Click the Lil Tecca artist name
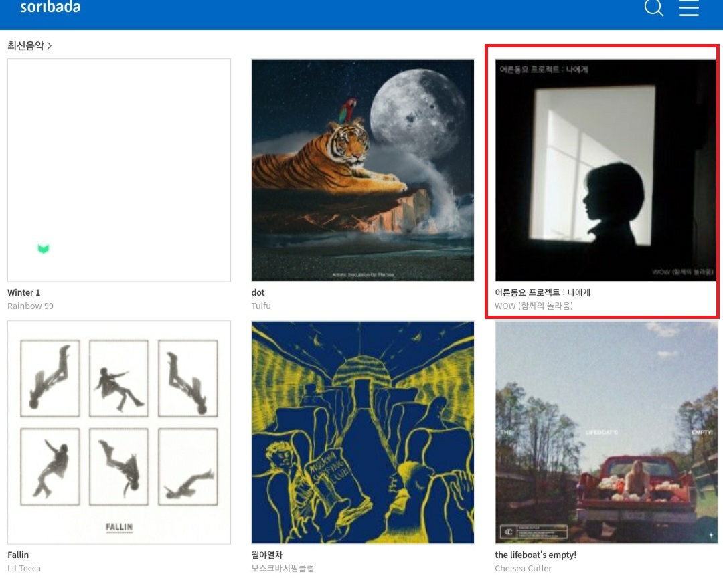 24,568
